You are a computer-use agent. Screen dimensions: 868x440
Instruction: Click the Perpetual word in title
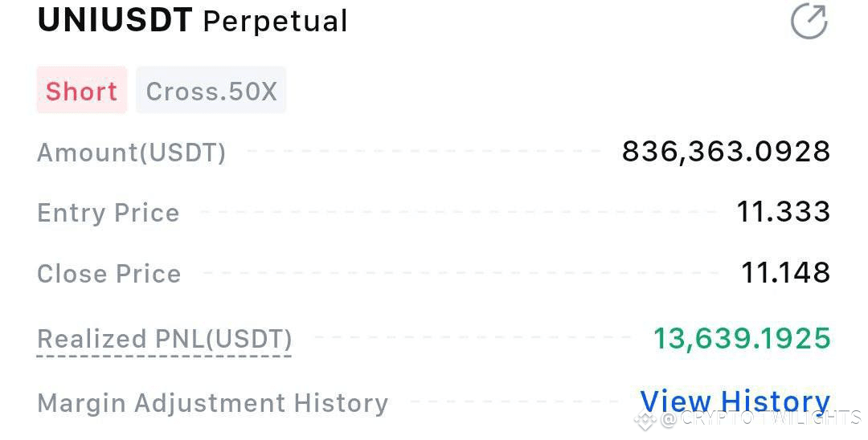point(275,22)
